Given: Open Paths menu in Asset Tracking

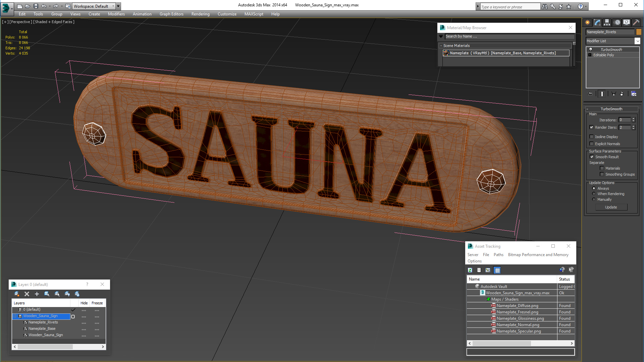Looking at the screenshot, I should coord(498,255).
